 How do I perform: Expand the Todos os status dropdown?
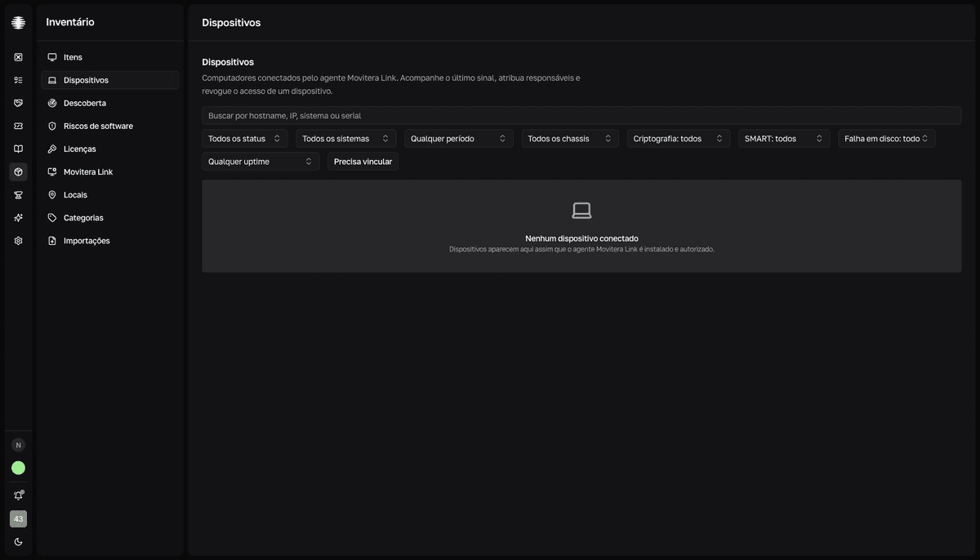point(245,139)
